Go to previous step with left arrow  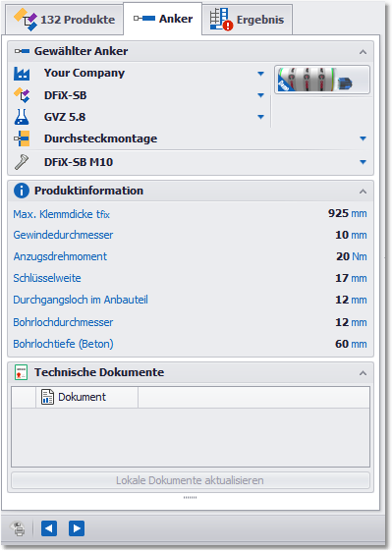[x=49, y=528]
